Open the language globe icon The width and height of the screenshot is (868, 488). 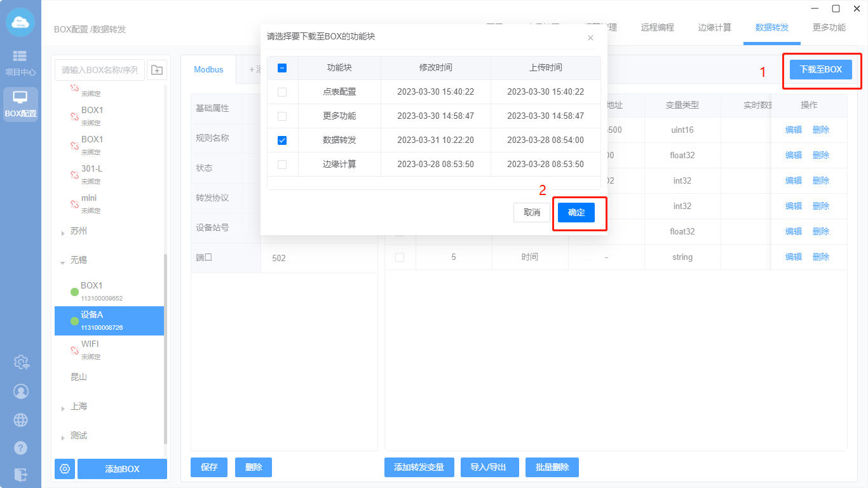click(21, 420)
